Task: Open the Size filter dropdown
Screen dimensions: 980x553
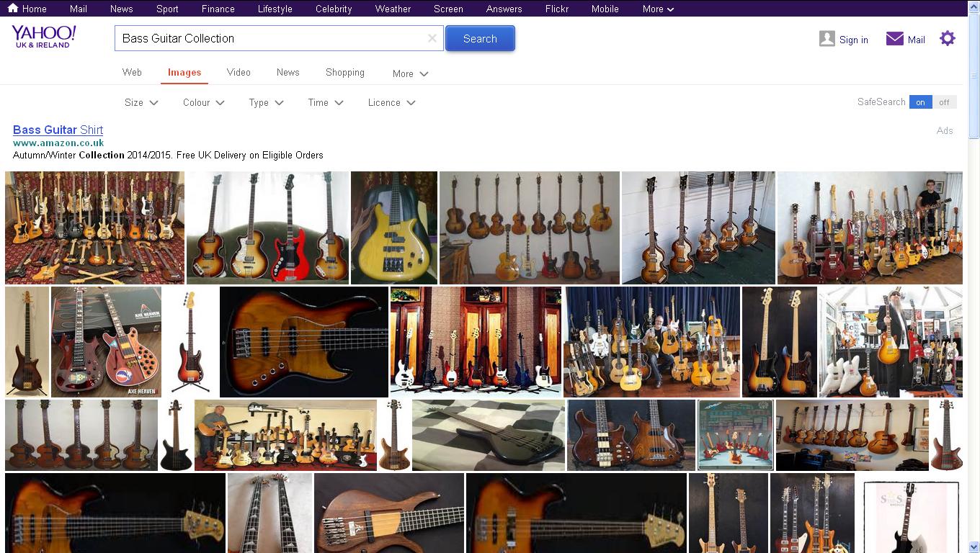Action: tap(141, 102)
